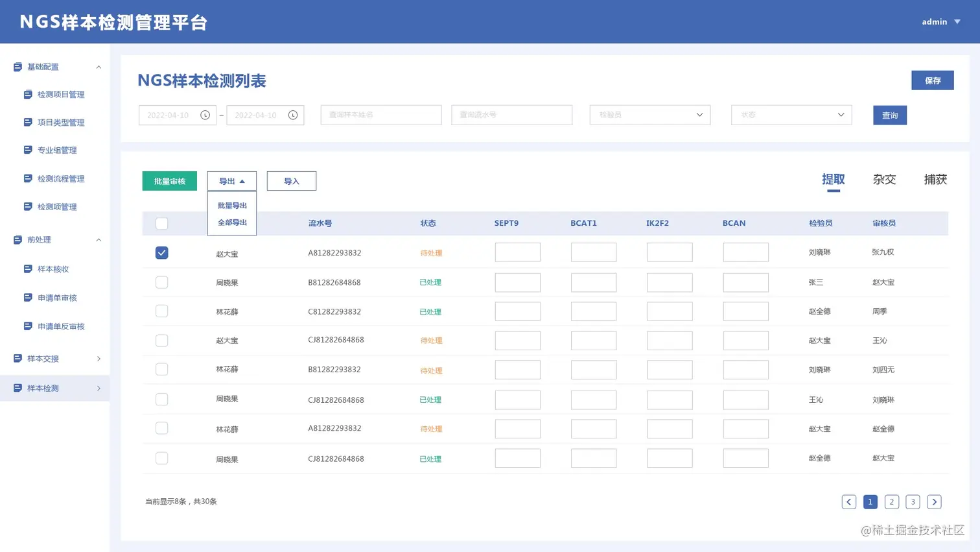Screen dimensions: 980x552
Task: Switch to the 杂交 tab
Action: 884,179
